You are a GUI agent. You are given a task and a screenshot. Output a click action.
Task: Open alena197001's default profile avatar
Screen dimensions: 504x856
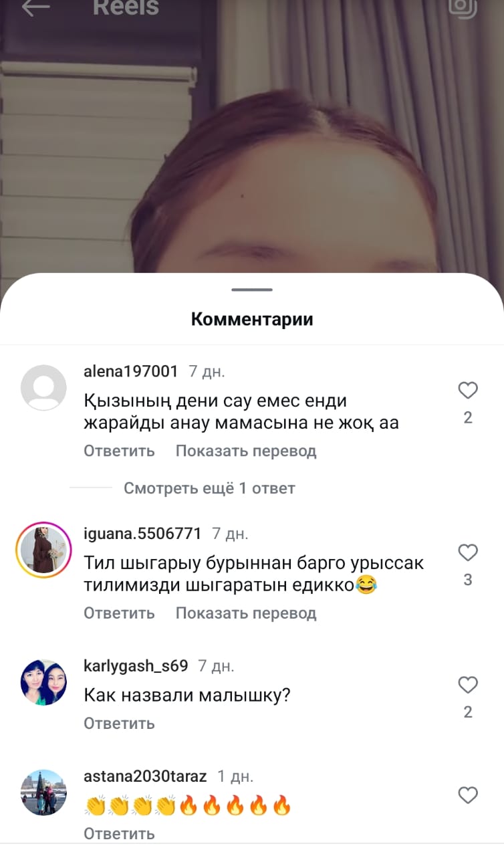[x=43, y=387]
